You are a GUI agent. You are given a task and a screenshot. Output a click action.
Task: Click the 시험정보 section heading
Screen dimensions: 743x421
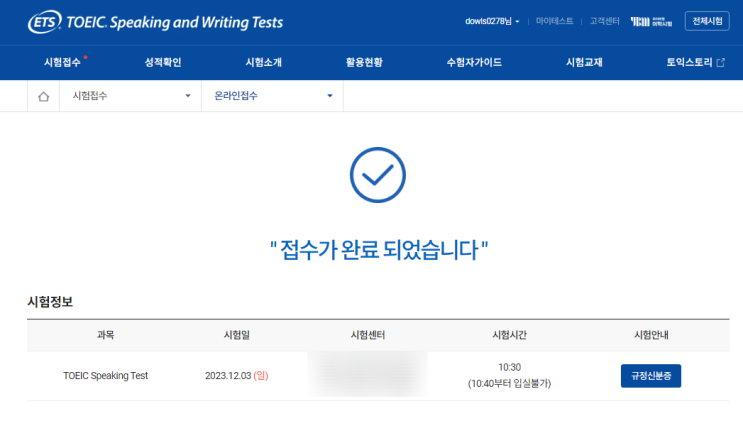50,302
